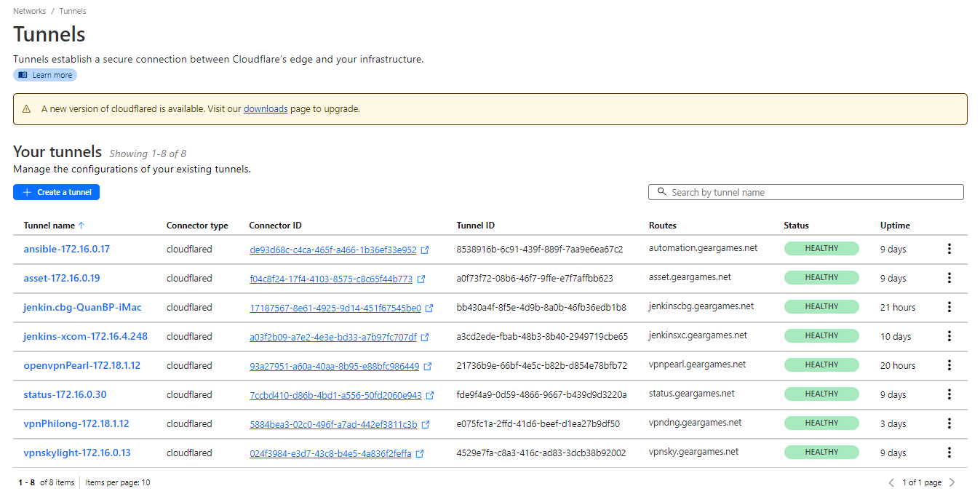
Task: Click HEALTHY status badge for ansible tunnel
Action: pyautogui.click(x=821, y=249)
